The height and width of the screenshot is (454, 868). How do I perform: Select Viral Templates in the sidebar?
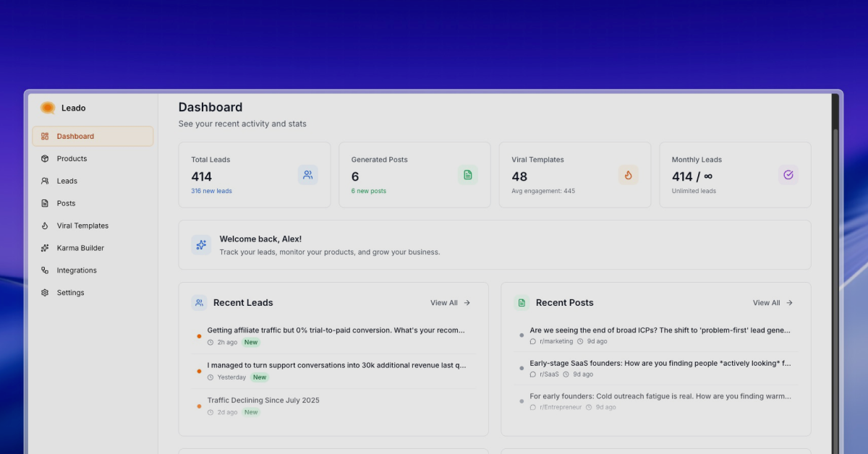click(x=82, y=226)
